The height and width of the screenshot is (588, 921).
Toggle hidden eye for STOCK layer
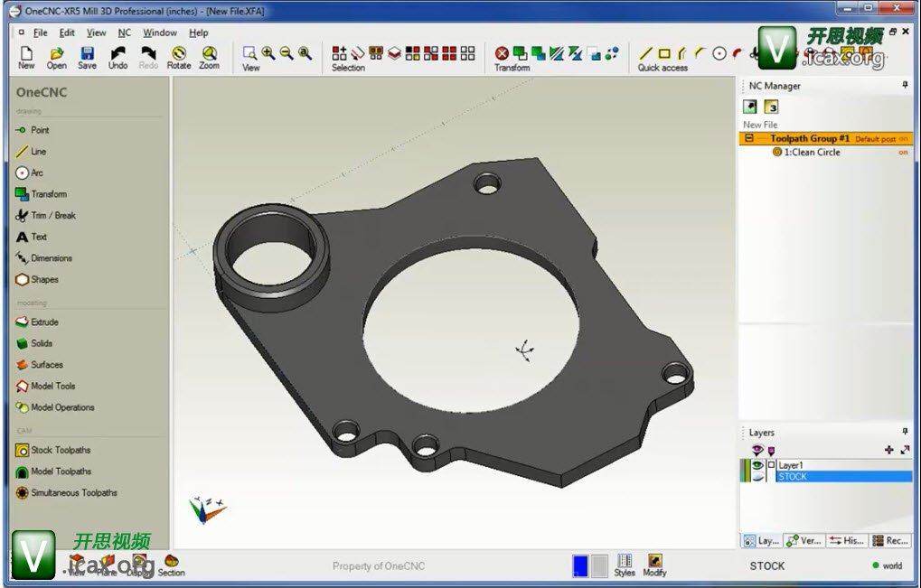(x=757, y=477)
